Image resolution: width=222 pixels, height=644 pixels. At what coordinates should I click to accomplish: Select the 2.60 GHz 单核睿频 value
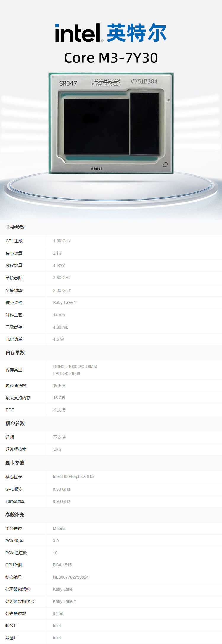[62, 278]
